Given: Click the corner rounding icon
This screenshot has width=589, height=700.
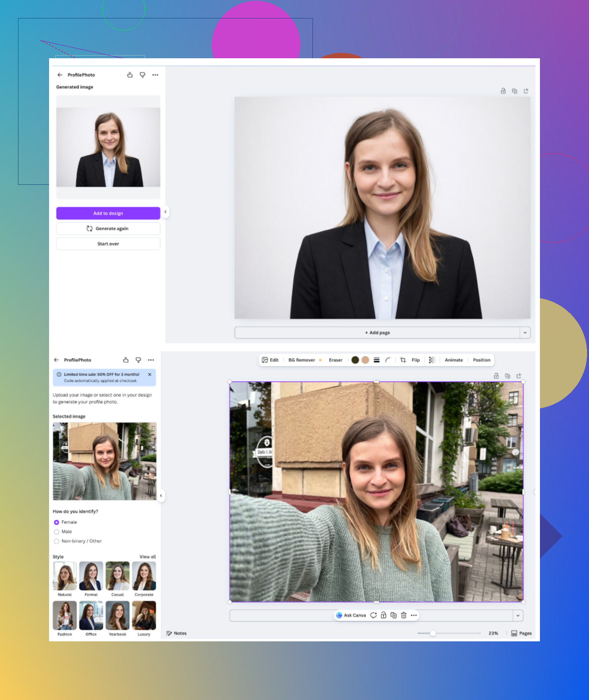Looking at the screenshot, I should [388, 360].
